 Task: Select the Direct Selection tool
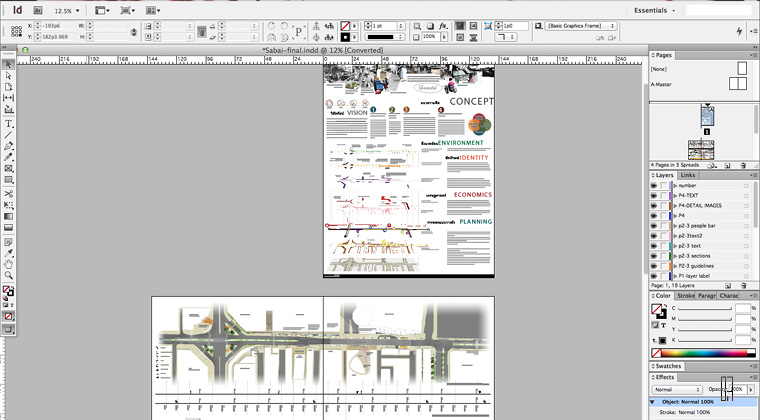point(8,76)
